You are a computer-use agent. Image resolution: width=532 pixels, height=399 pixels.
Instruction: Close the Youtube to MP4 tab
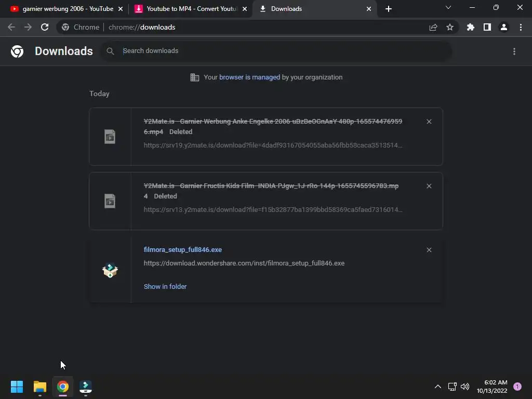(x=245, y=9)
